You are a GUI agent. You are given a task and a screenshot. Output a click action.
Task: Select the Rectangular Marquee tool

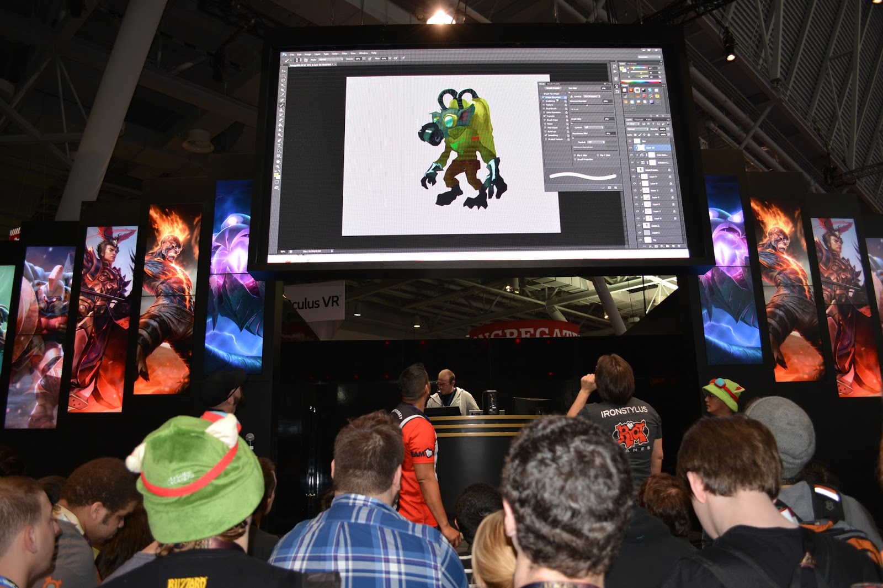(285, 76)
